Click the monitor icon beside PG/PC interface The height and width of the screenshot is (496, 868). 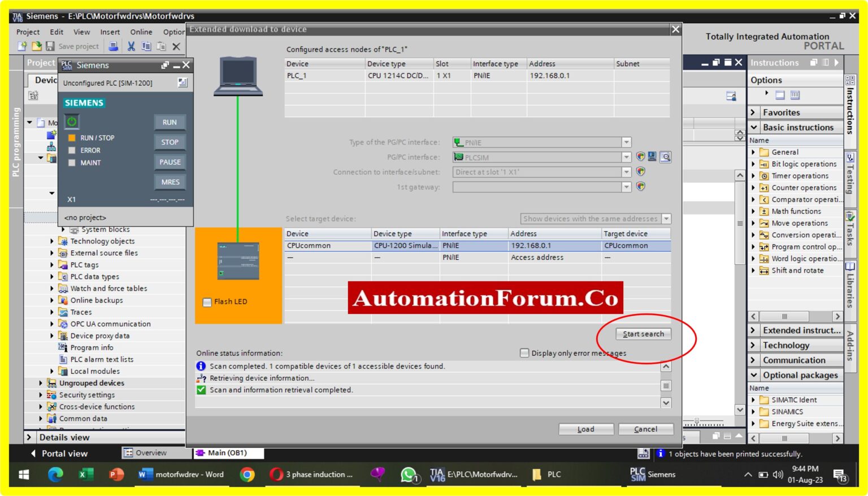pos(652,156)
